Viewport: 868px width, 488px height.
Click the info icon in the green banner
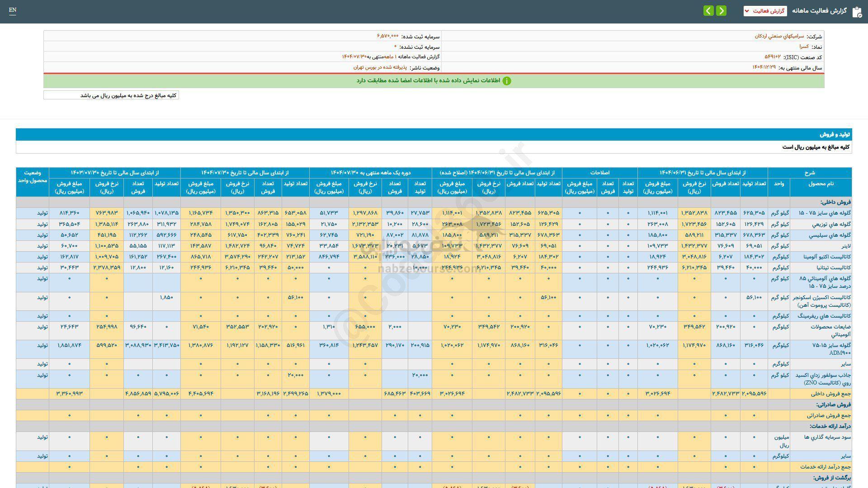tap(507, 81)
